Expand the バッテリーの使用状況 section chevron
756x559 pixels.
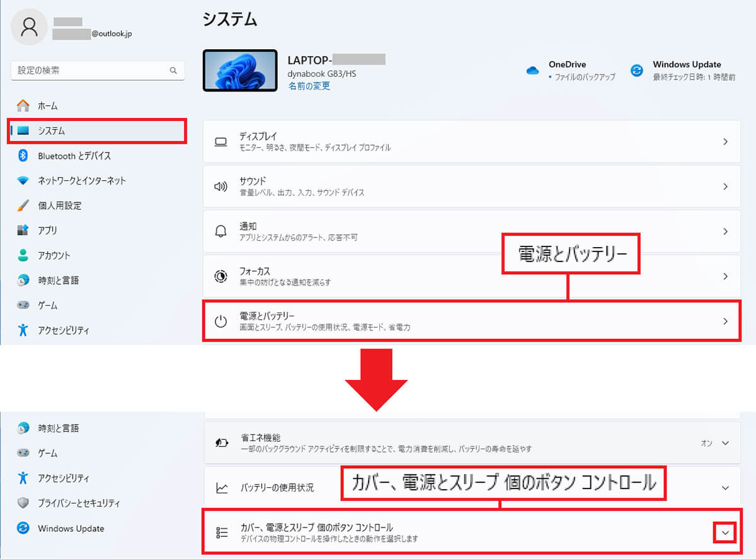725,488
